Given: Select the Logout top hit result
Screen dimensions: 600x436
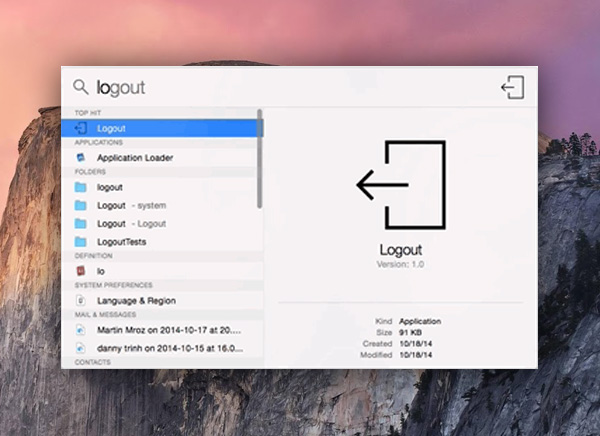Looking at the screenshot, I should click(162, 128).
